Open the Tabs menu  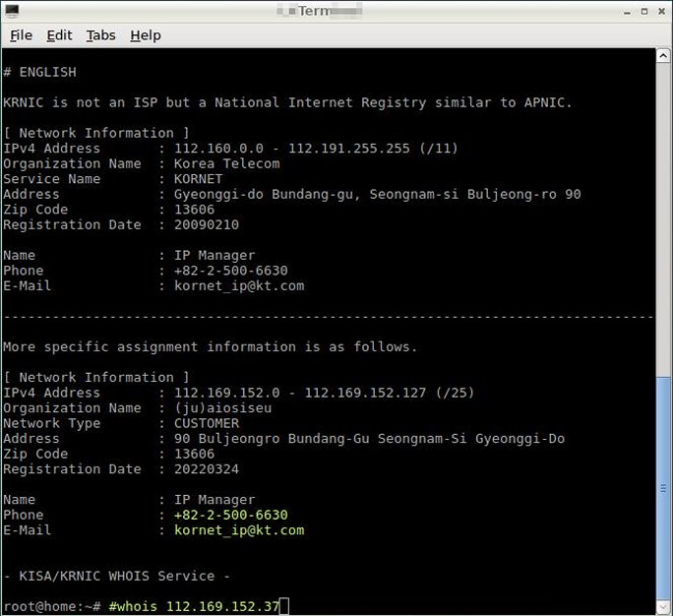click(100, 35)
